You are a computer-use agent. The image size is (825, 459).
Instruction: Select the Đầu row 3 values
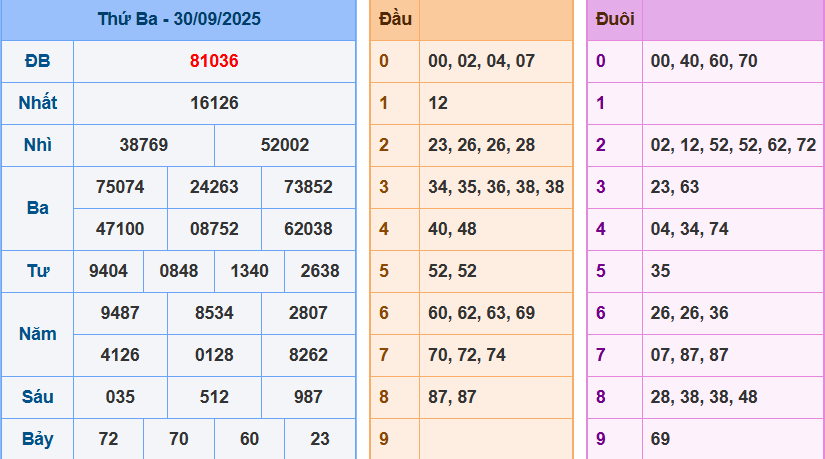point(495,187)
